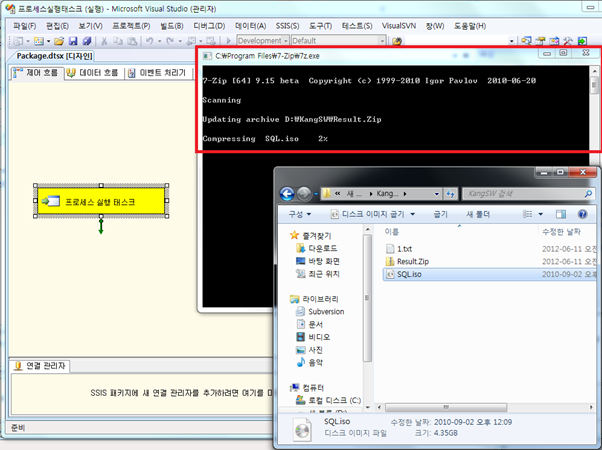The image size is (602, 450).
Task: Click the Add New Item toolbar icon
Action: click(39, 41)
